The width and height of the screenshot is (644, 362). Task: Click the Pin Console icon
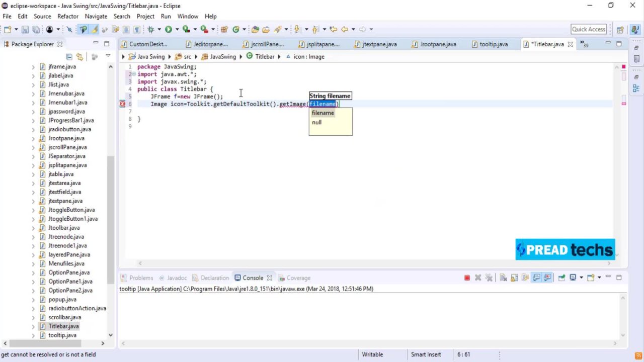(561, 278)
